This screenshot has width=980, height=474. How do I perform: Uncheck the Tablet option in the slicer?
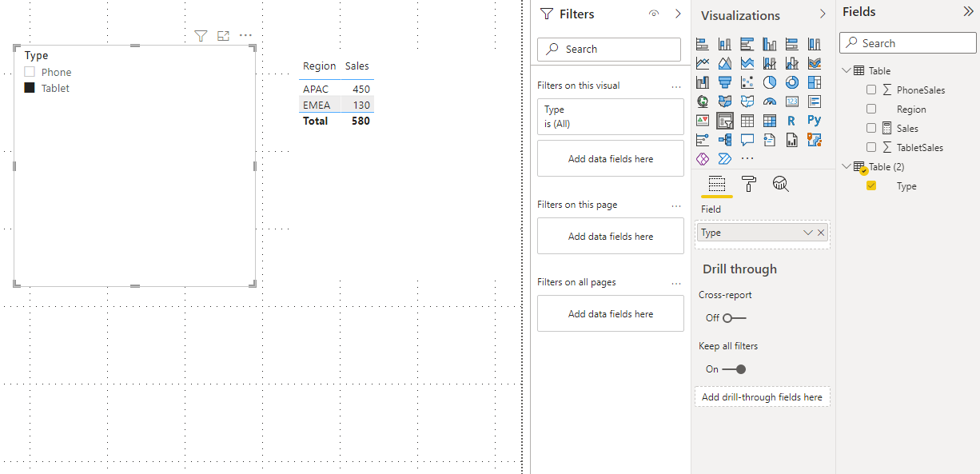30,88
